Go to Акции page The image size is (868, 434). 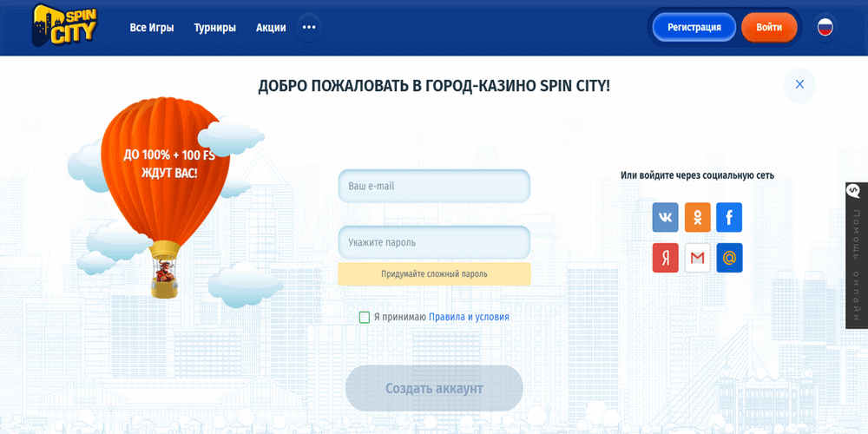pyautogui.click(x=271, y=28)
